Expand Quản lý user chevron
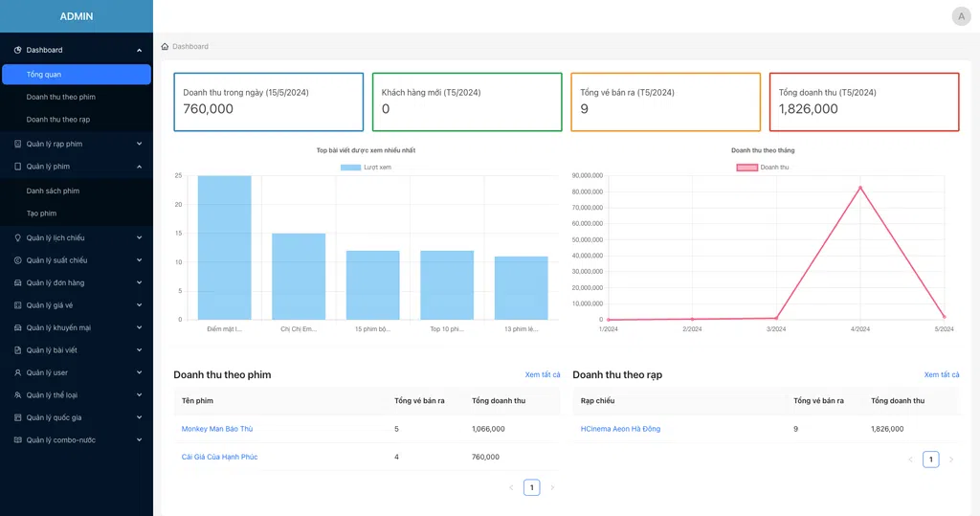 (139, 372)
